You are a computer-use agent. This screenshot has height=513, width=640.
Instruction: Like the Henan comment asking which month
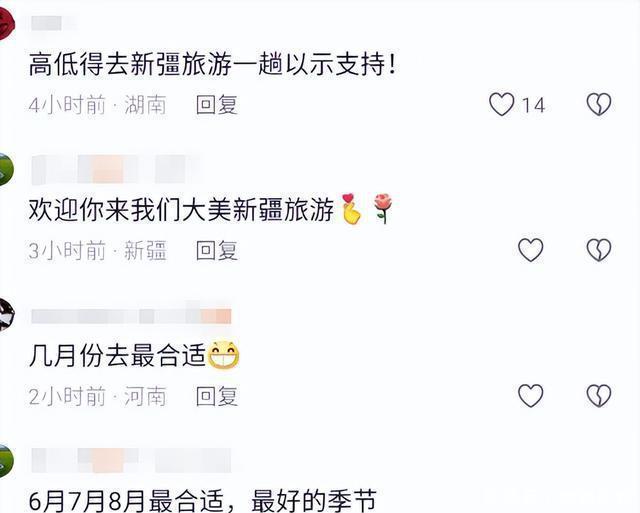tap(531, 395)
